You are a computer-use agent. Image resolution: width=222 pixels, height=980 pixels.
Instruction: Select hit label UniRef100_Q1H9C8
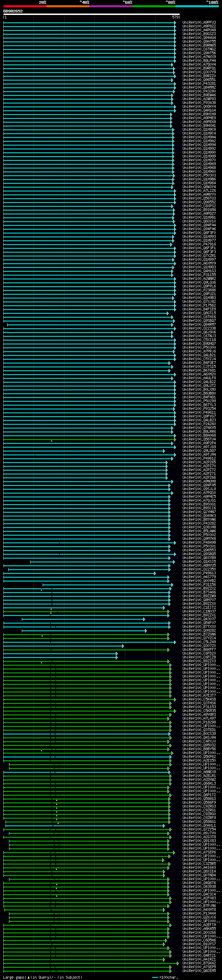coord(199,129)
